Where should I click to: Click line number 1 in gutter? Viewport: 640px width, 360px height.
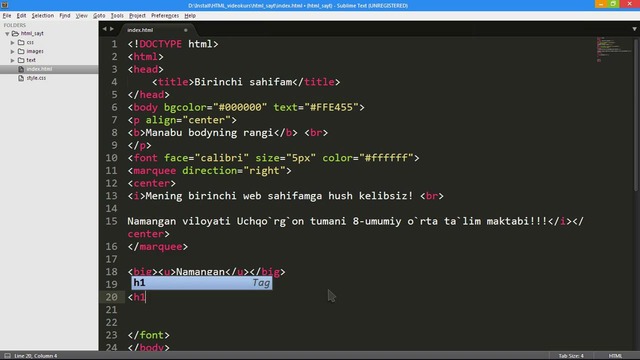click(x=114, y=44)
